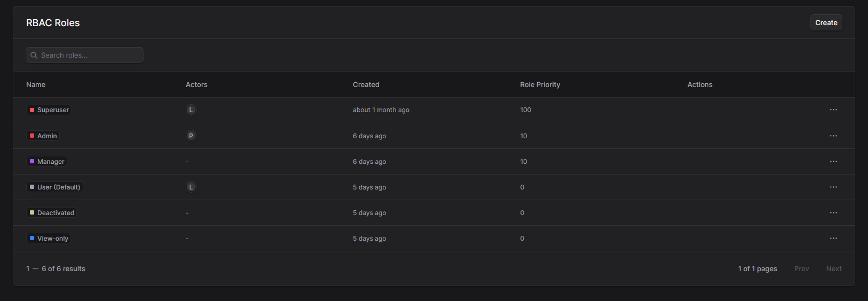The height and width of the screenshot is (301, 868).
Task: Open actions menu for Superuser row
Action: pos(833,110)
